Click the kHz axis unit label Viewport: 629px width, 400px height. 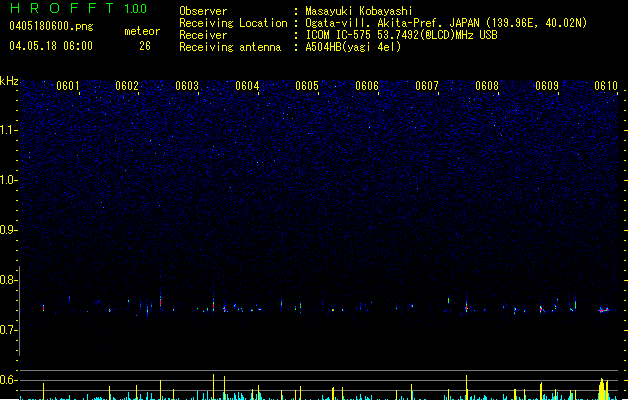(x=9, y=81)
